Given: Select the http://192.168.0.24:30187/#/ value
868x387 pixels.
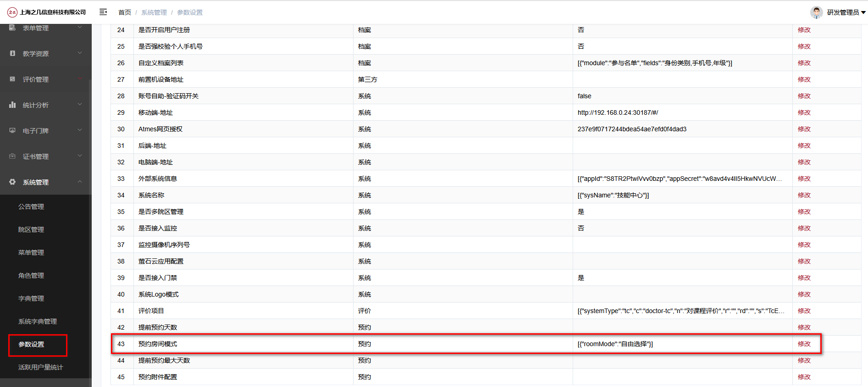Looking at the screenshot, I should pos(618,112).
